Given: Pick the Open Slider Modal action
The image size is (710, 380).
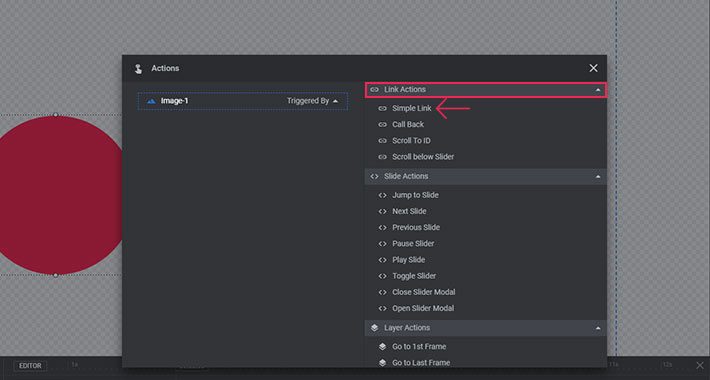Looking at the screenshot, I should point(423,308).
